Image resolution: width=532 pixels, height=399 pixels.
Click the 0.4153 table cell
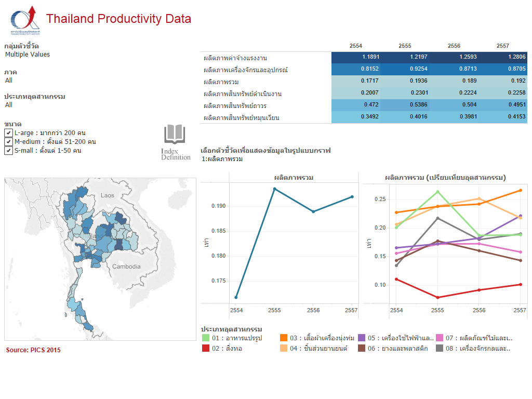(503, 117)
